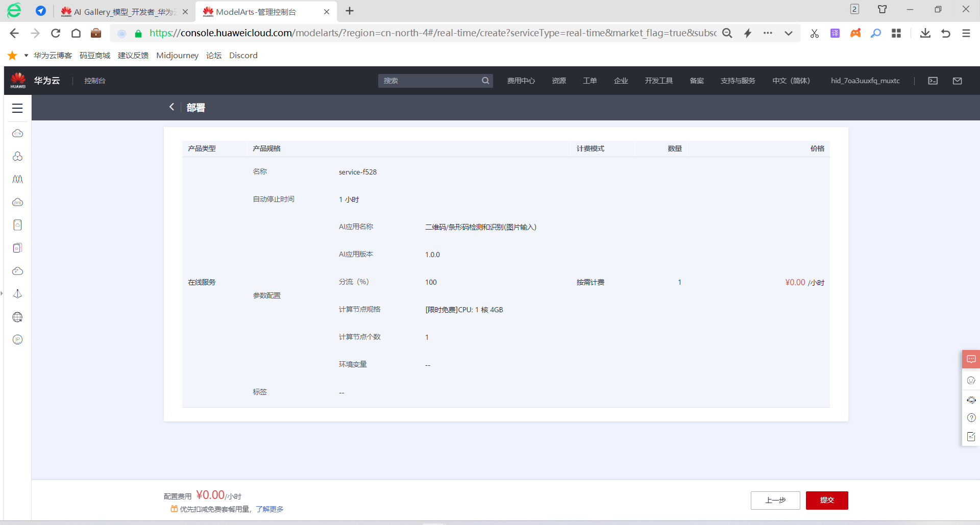The width and height of the screenshot is (980, 525).
Task: Open the 中文 (简体) language selector
Action: 791,81
